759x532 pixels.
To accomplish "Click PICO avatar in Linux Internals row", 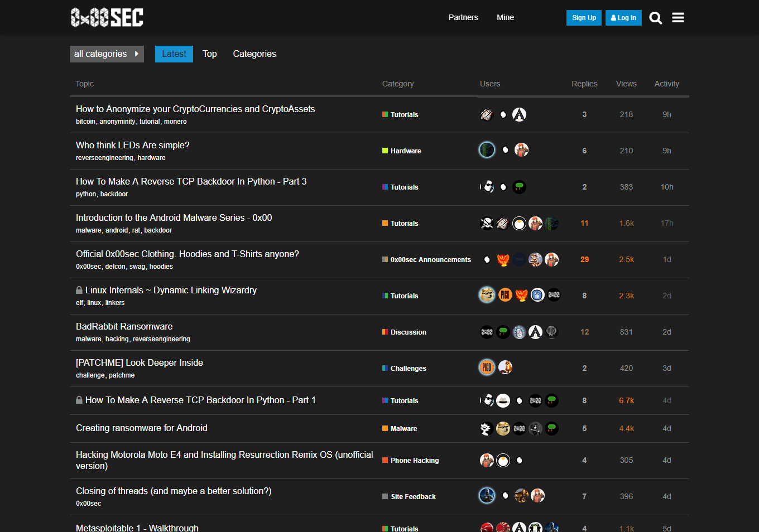I will (x=505, y=294).
